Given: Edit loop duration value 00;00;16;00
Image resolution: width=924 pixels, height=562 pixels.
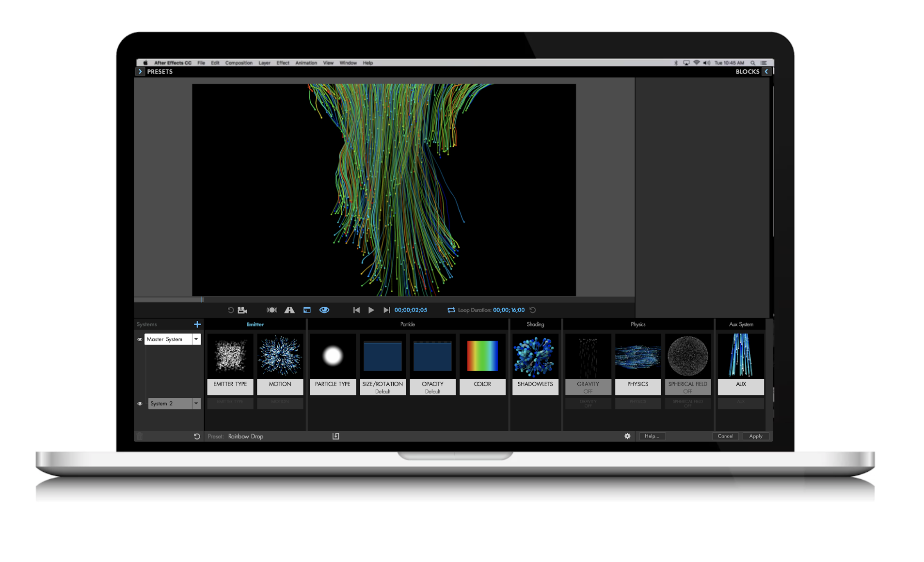Looking at the screenshot, I should [509, 310].
